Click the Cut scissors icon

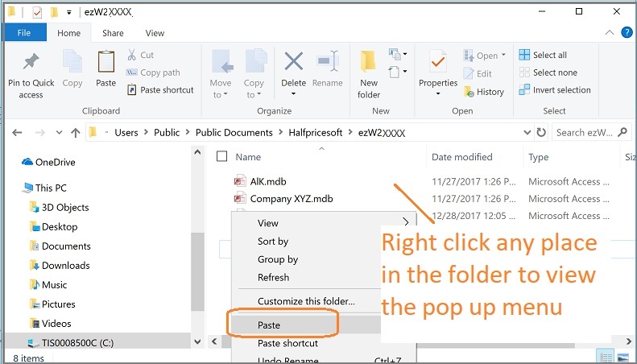(132, 55)
